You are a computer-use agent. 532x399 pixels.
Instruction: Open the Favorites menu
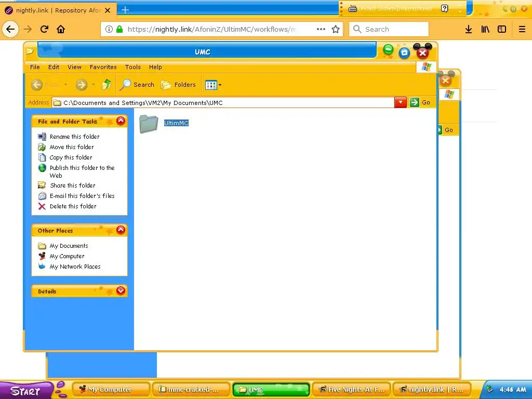(x=103, y=67)
